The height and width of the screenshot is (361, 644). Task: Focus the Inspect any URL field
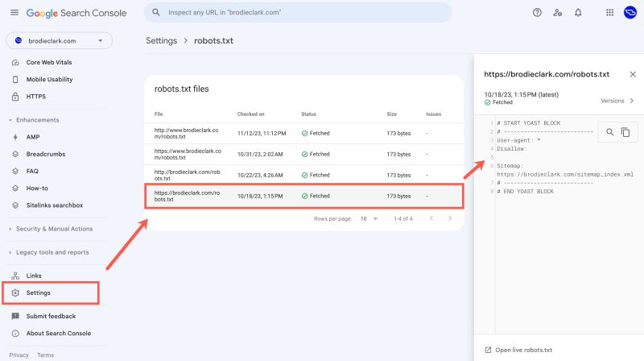point(298,12)
